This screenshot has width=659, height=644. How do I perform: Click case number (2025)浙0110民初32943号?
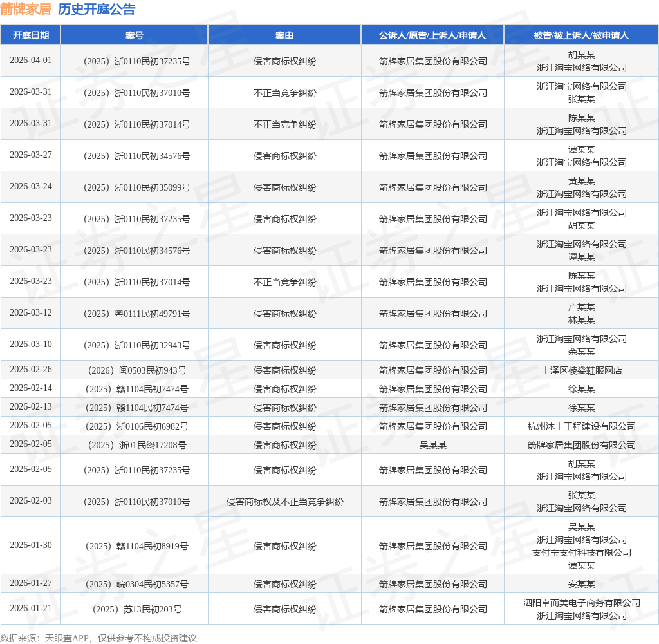pos(137,345)
